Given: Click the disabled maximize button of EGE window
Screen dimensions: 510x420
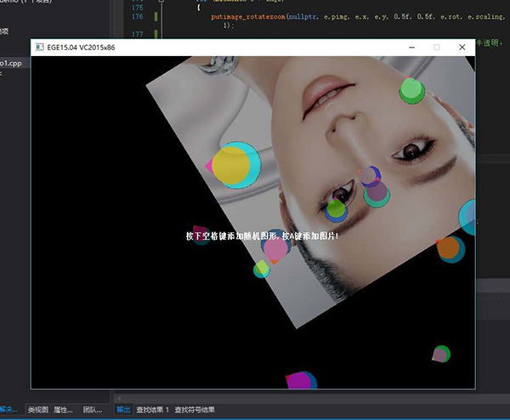Looking at the screenshot, I should (437, 48).
